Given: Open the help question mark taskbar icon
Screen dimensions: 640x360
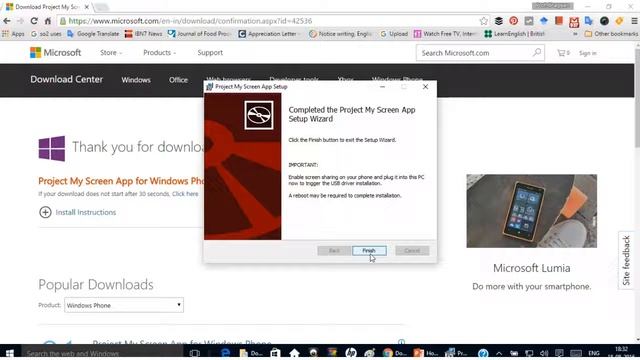Looking at the screenshot, I should pyautogui.click(x=483, y=353).
